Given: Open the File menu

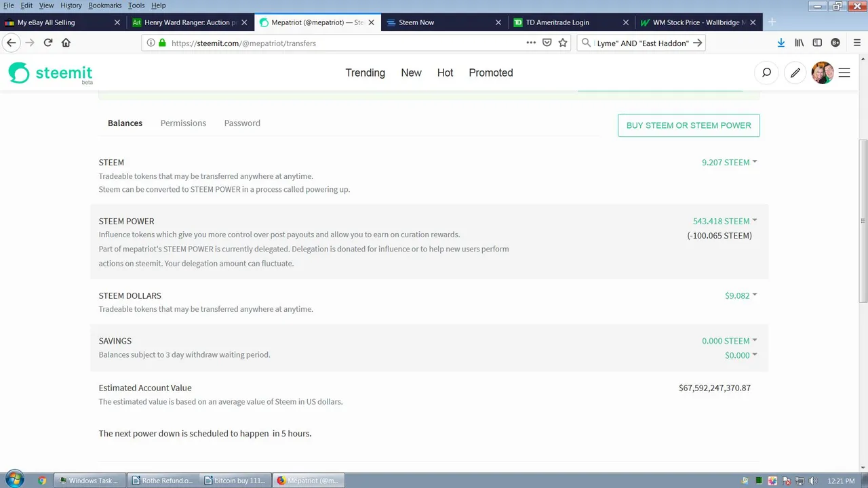Looking at the screenshot, I should tap(9, 5).
